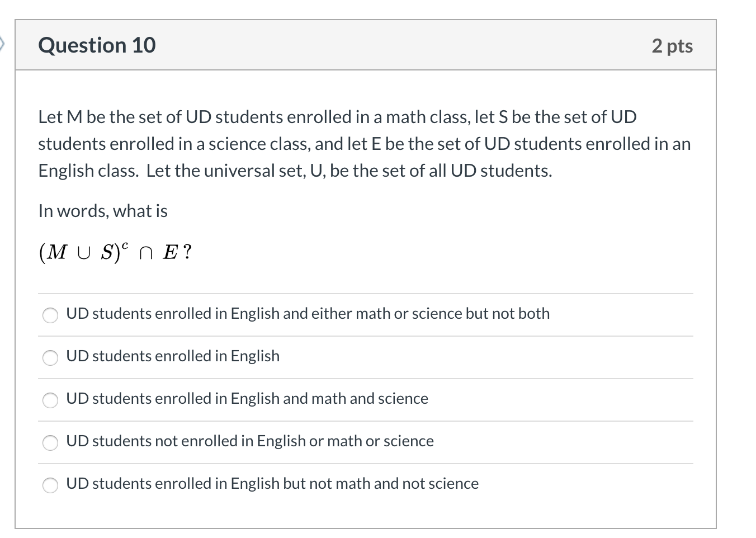The image size is (756, 538).
Task: Click the answer text 'UD students enrolled in English'
Action: (173, 356)
